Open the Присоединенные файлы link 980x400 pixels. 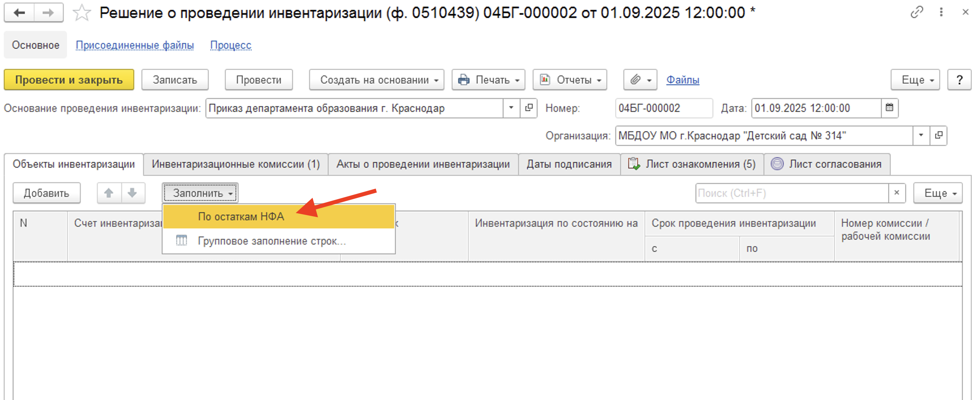click(x=135, y=45)
